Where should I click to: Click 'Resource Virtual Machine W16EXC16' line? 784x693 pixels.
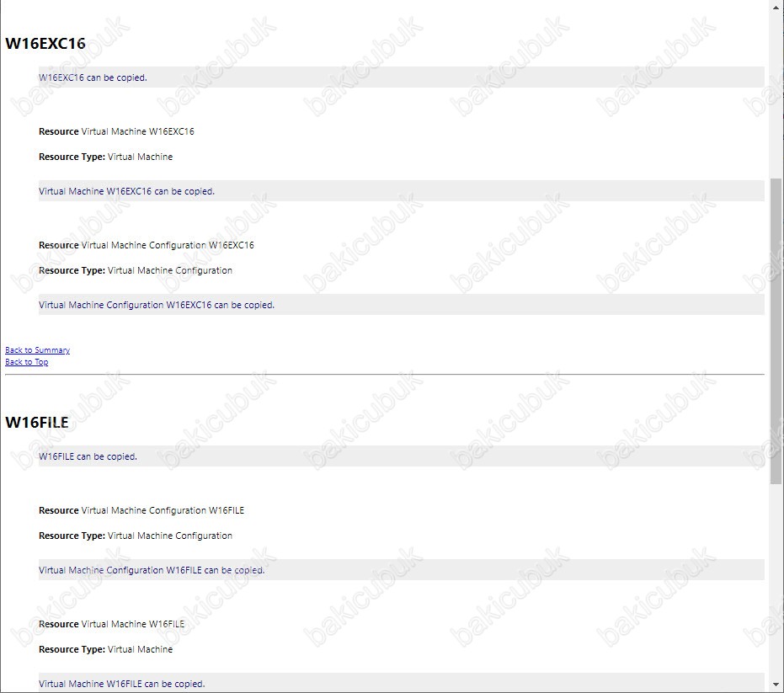point(116,131)
